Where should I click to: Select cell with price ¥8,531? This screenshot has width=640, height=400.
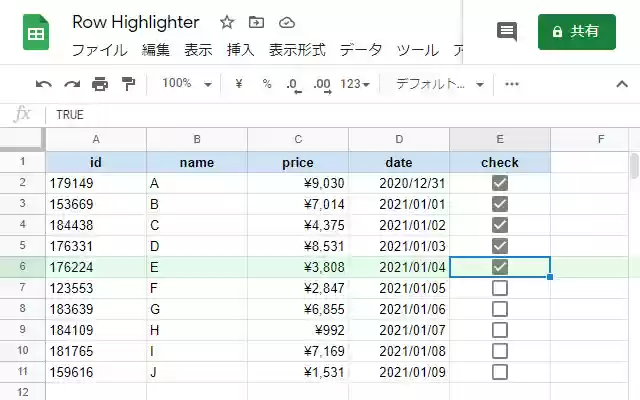coord(298,246)
